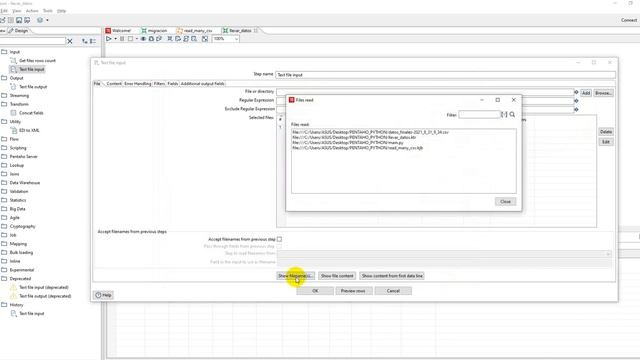
Task: Click variable icon next to Exclude Regular Expression
Action: 576,109
